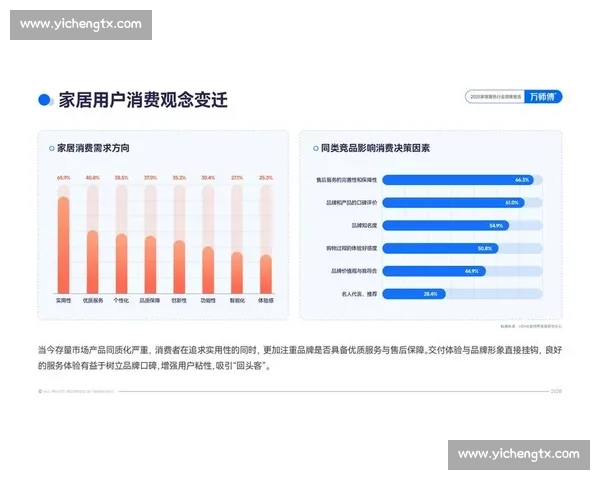This screenshot has height=480, width=600.
Task: Click the 个性化 axis label
Action: pyautogui.click(x=121, y=301)
